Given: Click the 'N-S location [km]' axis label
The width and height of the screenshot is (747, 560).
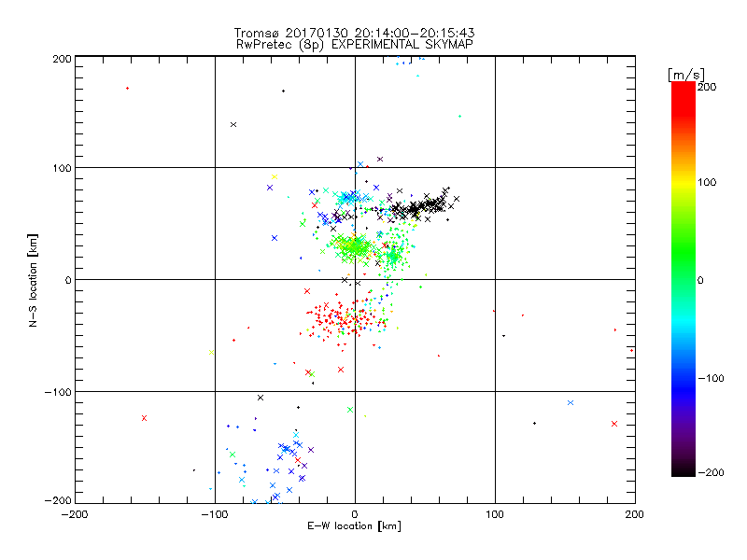Looking at the screenshot, I should pyautogui.click(x=33, y=280).
